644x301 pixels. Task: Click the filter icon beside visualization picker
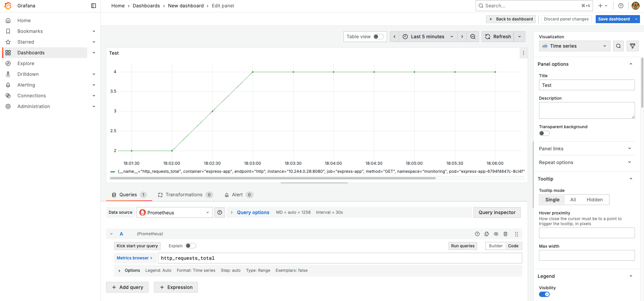pyautogui.click(x=633, y=46)
